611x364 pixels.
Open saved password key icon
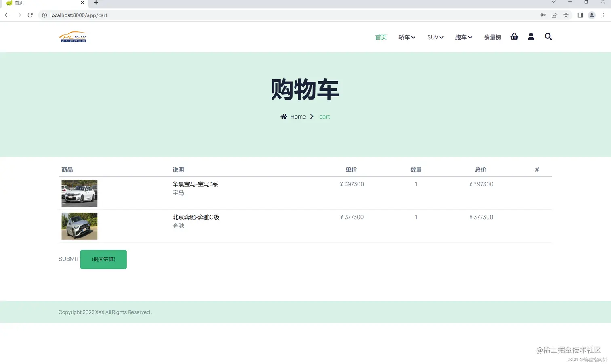pos(543,15)
